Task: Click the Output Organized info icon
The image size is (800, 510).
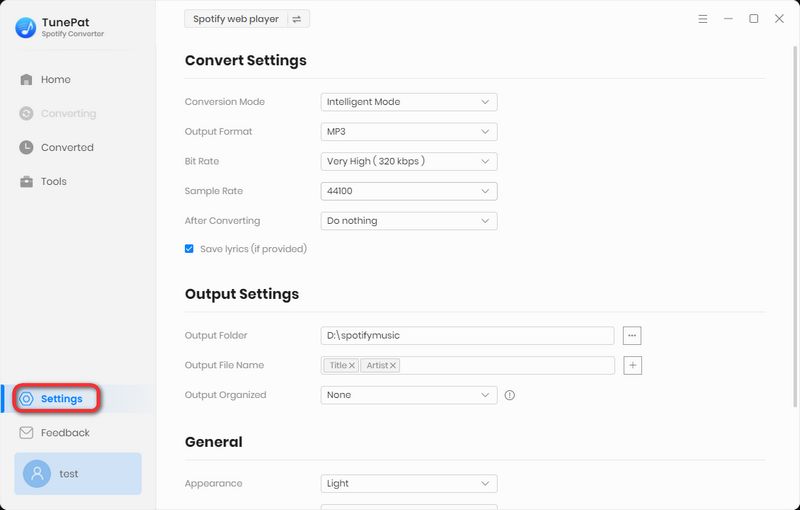Action: tap(510, 395)
